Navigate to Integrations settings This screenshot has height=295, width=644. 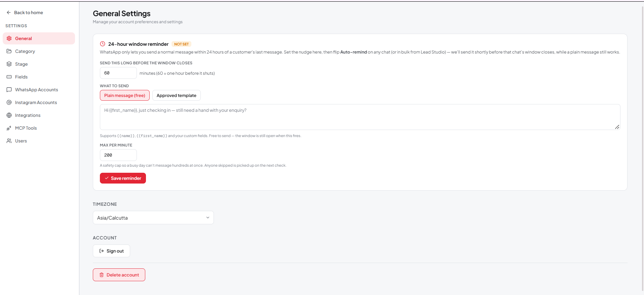click(39, 115)
